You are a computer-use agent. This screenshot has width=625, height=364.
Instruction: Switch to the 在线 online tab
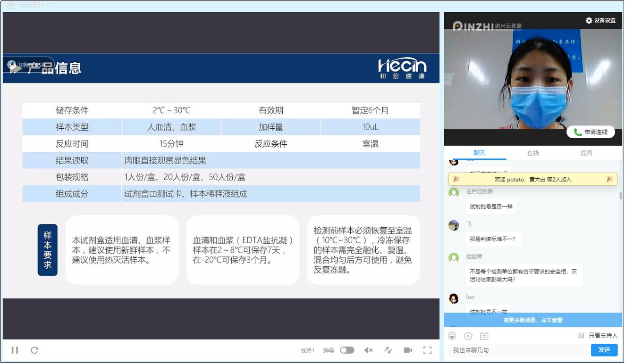pos(533,153)
